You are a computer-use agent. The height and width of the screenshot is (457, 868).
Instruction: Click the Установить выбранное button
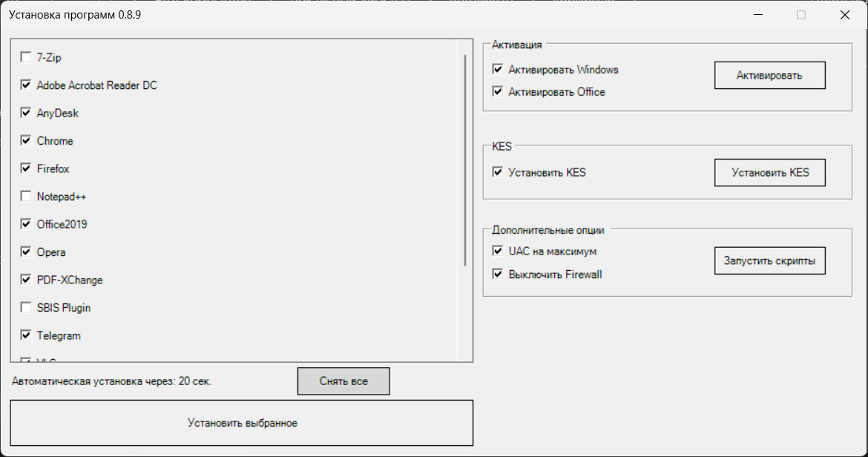click(241, 423)
